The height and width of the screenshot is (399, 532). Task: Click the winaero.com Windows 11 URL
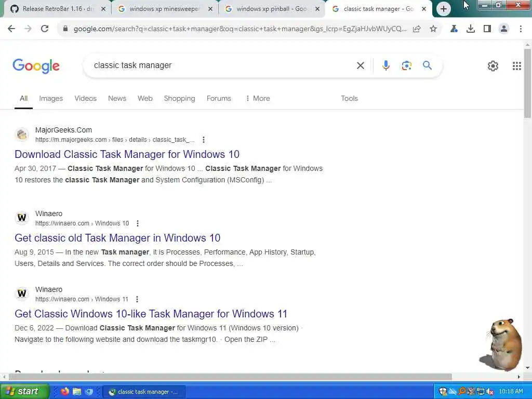pyautogui.click(x=82, y=299)
